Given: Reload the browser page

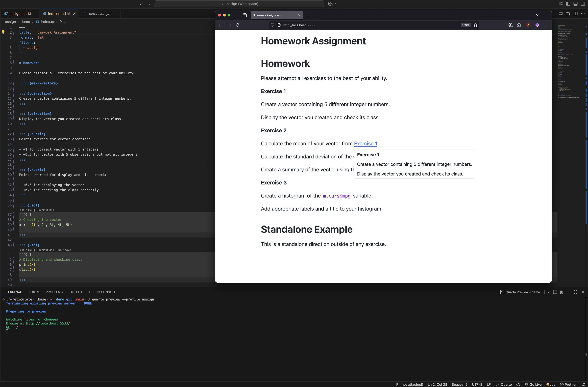Looking at the screenshot, I should (x=238, y=25).
